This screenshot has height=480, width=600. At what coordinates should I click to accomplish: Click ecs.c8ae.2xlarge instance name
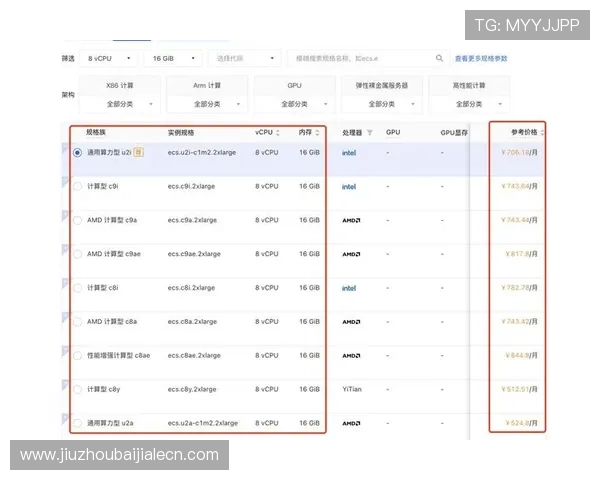[194, 355]
